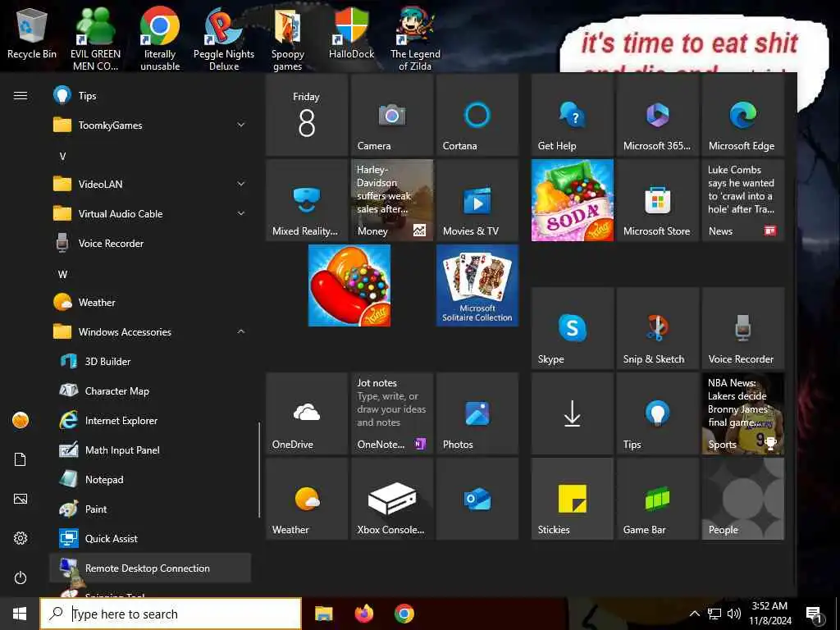Launch Microsoft Edge tile
840x630 pixels.
tap(743, 115)
